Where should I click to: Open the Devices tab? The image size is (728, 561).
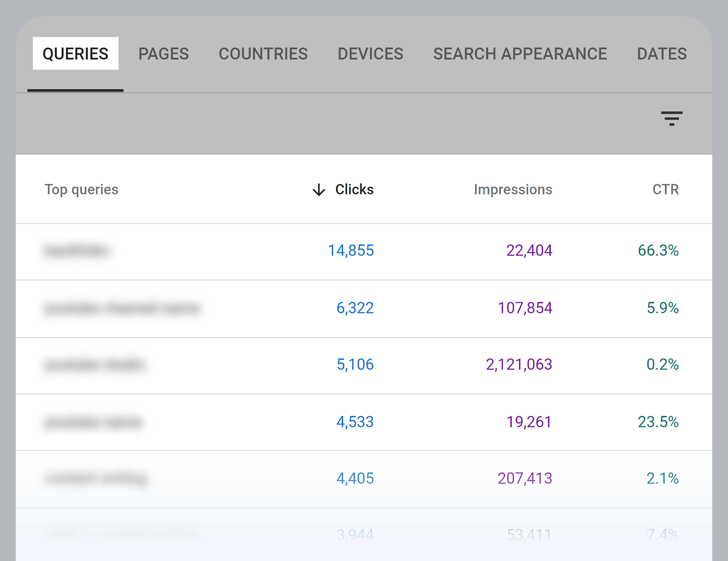(370, 53)
